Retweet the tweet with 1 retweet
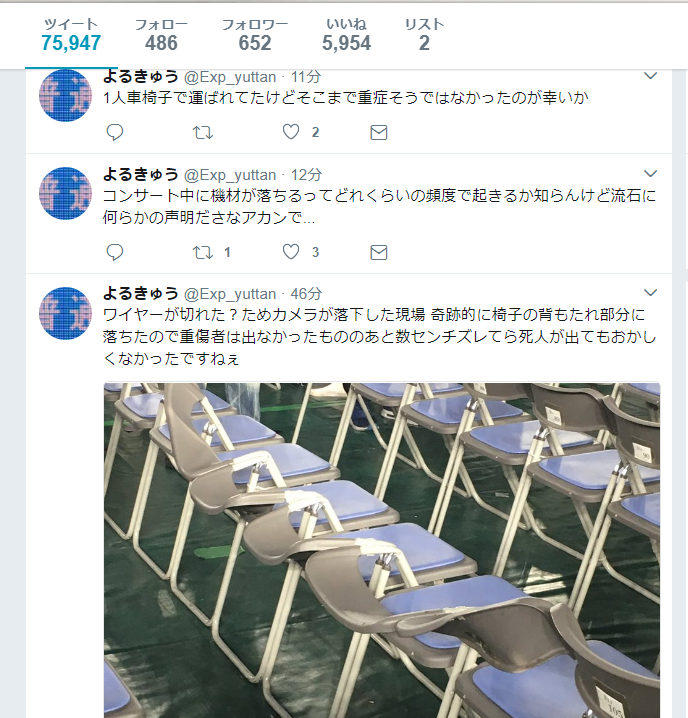 coord(202,252)
